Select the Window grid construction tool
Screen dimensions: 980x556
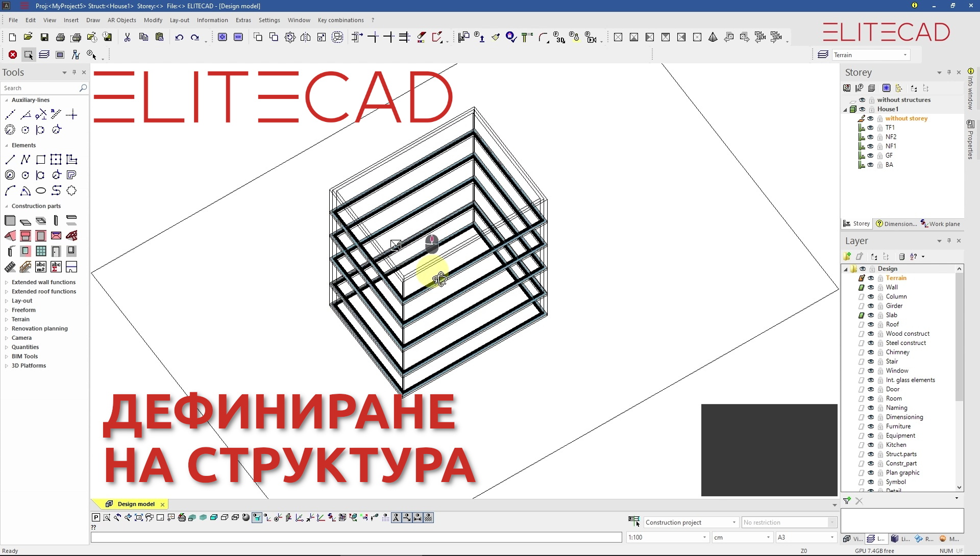coord(41,251)
